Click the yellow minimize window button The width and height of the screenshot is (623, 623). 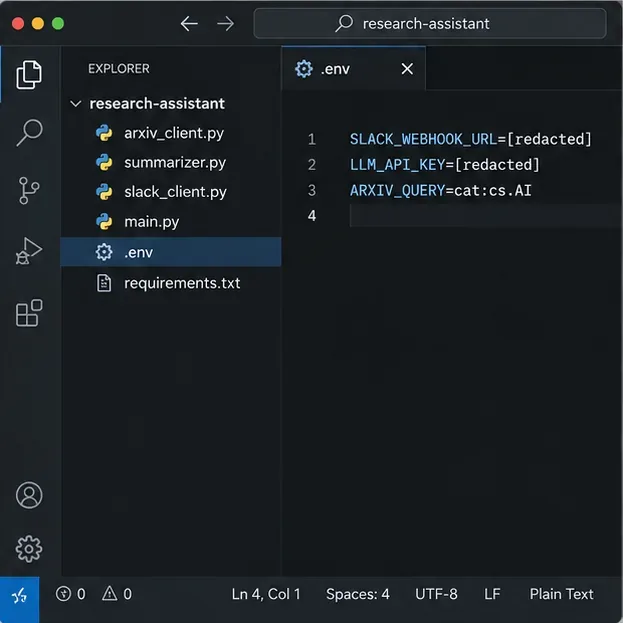pyautogui.click(x=38, y=23)
